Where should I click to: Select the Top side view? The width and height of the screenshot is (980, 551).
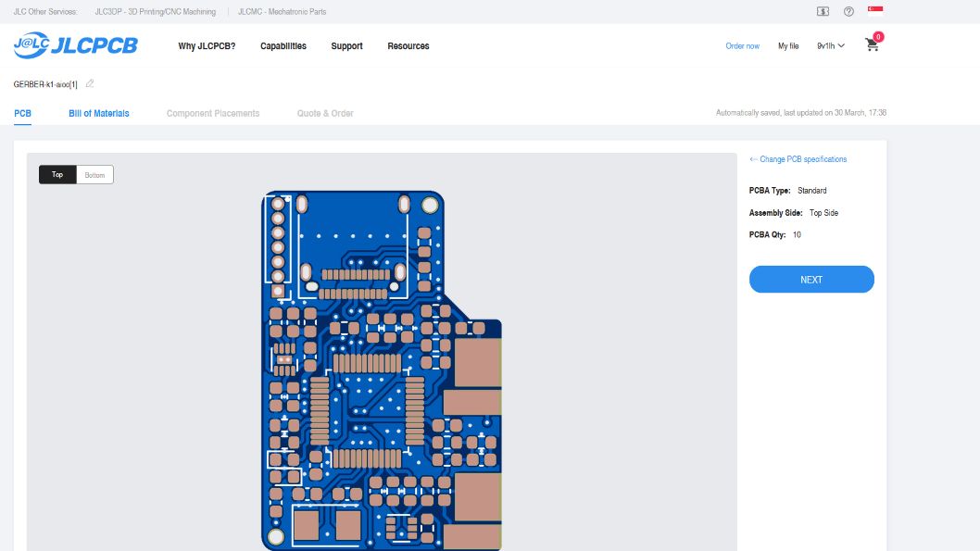[57, 174]
